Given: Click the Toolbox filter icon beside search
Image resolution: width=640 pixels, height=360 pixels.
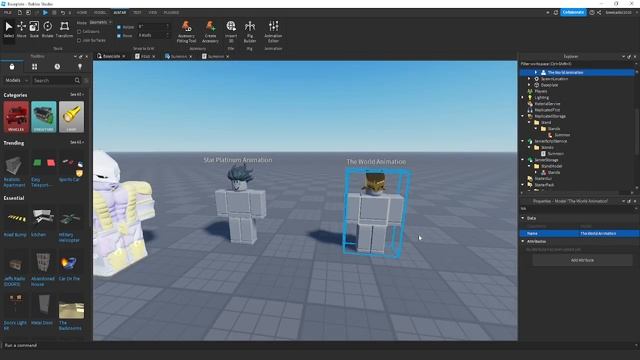Looking at the screenshot, I should coord(86,80).
